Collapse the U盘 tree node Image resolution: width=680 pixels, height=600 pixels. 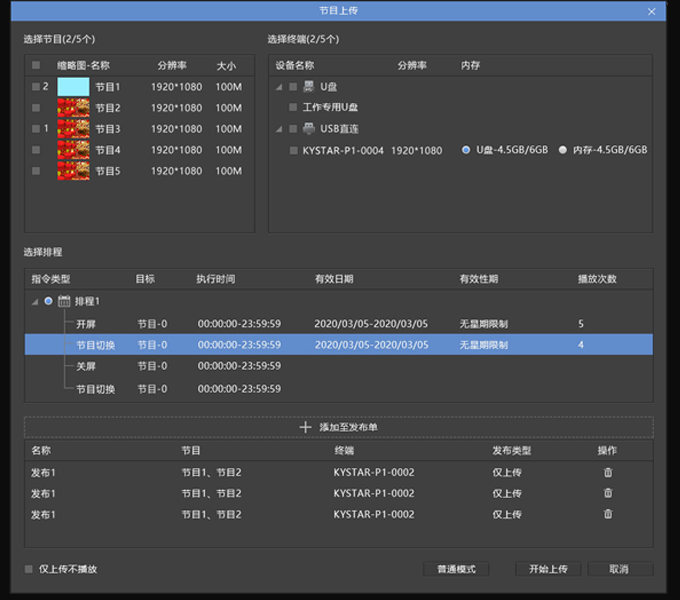(x=278, y=87)
